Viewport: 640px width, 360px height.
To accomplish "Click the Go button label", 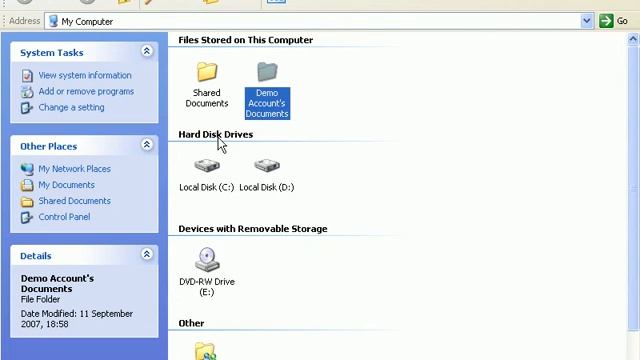I will tap(622, 21).
